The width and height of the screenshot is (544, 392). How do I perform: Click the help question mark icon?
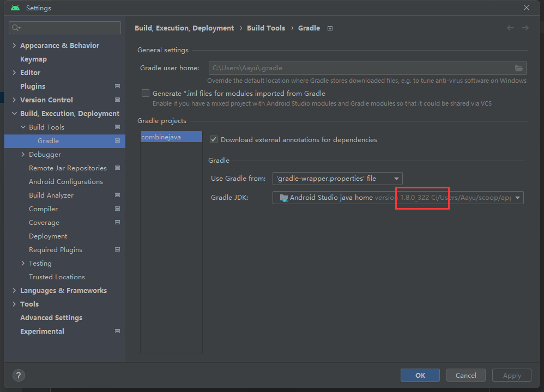click(19, 375)
